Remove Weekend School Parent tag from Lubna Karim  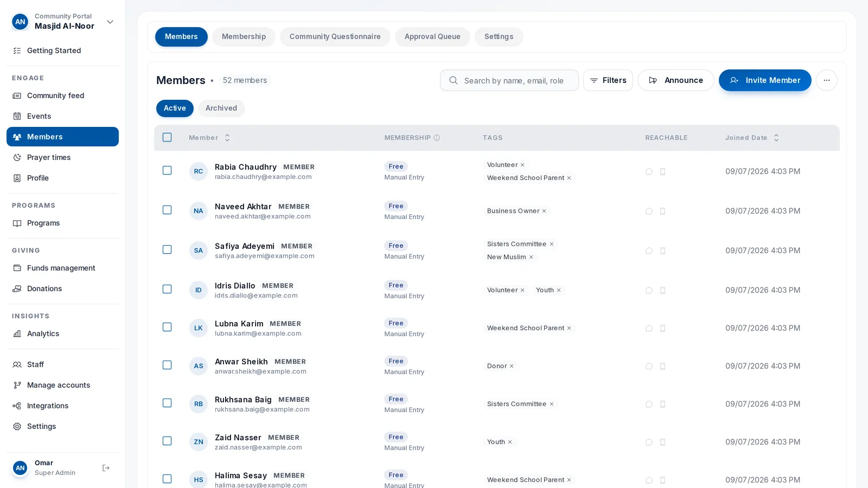[x=569, y=328]
